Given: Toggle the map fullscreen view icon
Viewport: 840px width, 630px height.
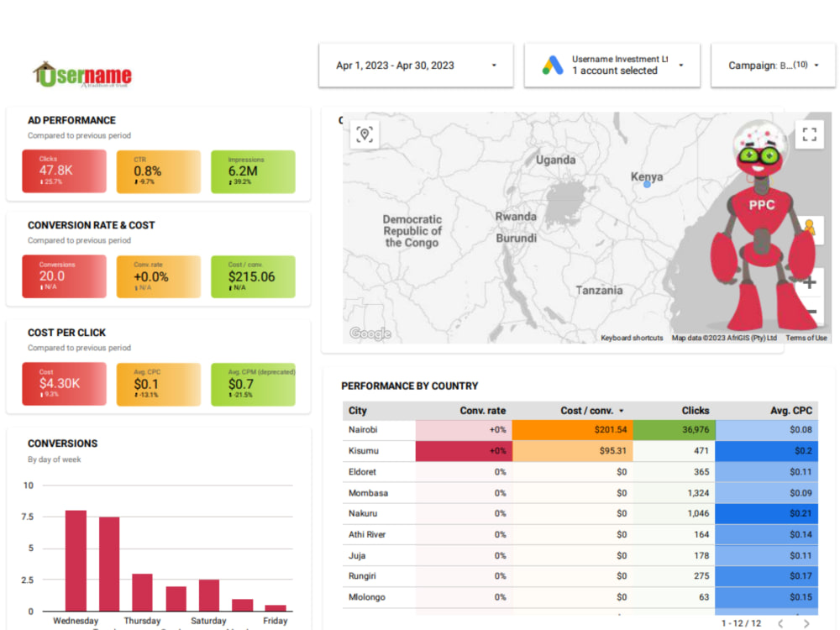Looking at the screenshot, I should tap(810, 134).
